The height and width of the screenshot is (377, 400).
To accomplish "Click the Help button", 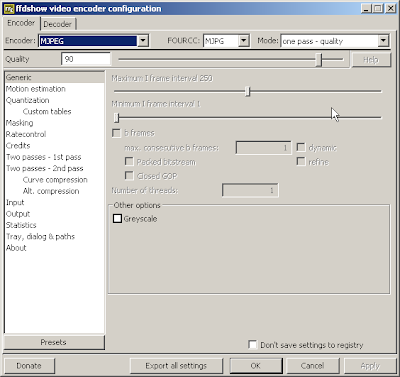I will (x=371, y=60).
